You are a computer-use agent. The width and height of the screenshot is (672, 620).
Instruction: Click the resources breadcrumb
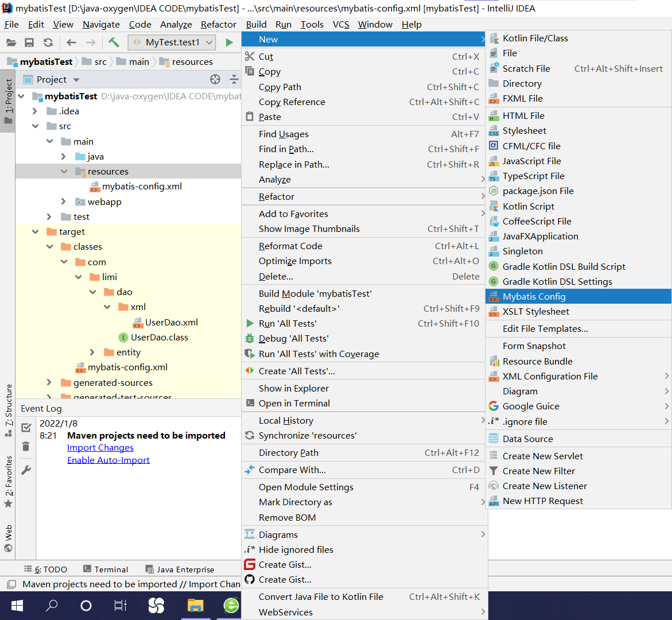(x=186, y=62)
